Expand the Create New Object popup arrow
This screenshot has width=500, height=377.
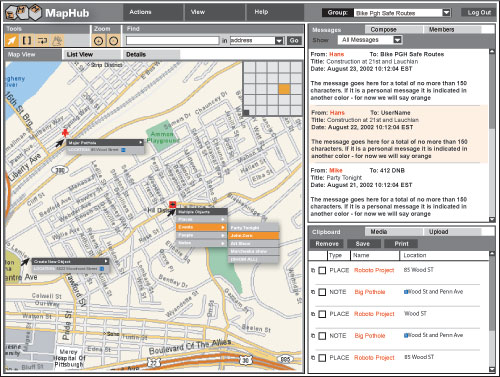tap(106, 261)
